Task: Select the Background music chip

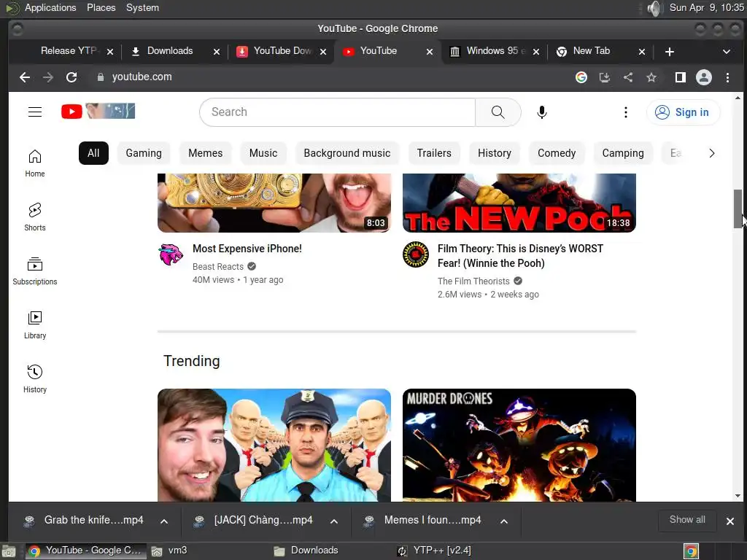Action: click(347, 153)
